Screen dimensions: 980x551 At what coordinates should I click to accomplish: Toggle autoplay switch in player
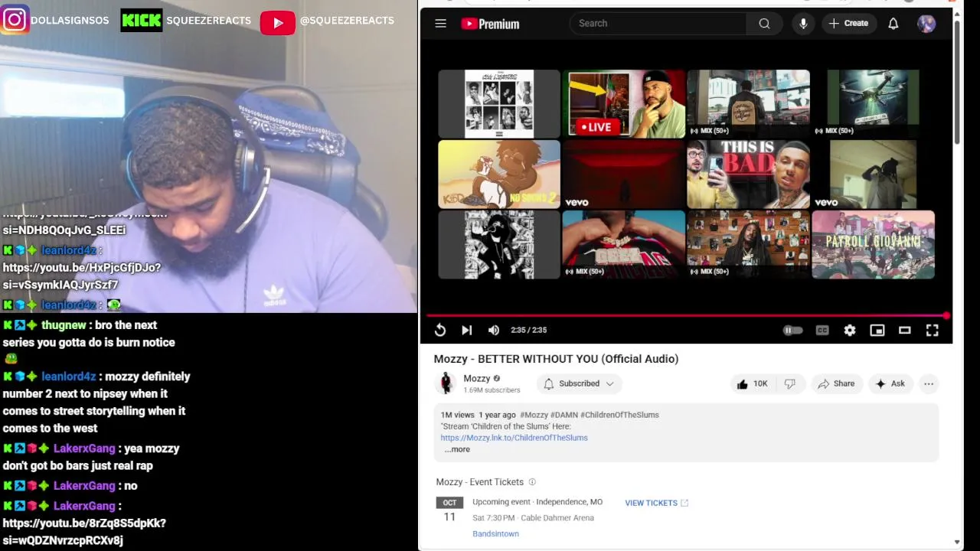point(792,330)
